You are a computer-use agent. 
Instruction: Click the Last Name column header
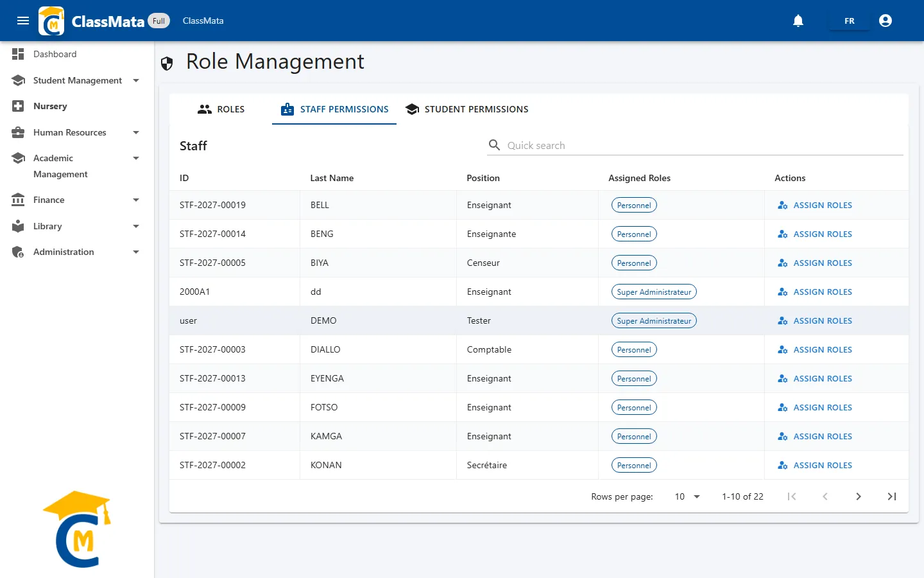[x=332, y=178]
